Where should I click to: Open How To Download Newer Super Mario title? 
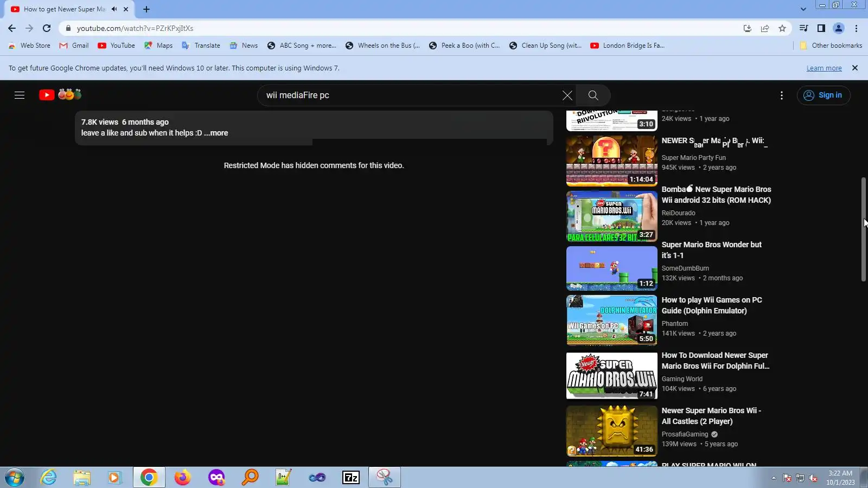716,361
